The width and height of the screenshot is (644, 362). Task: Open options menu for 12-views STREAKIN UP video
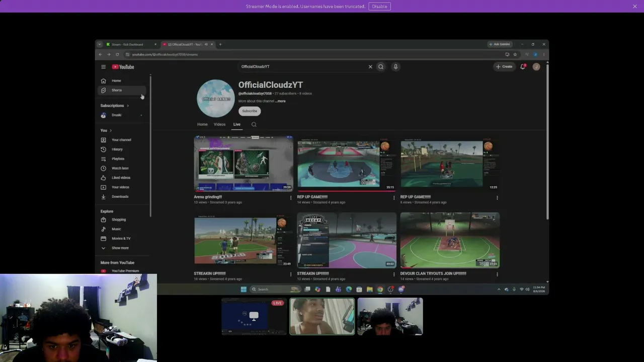tap(394, 274)
